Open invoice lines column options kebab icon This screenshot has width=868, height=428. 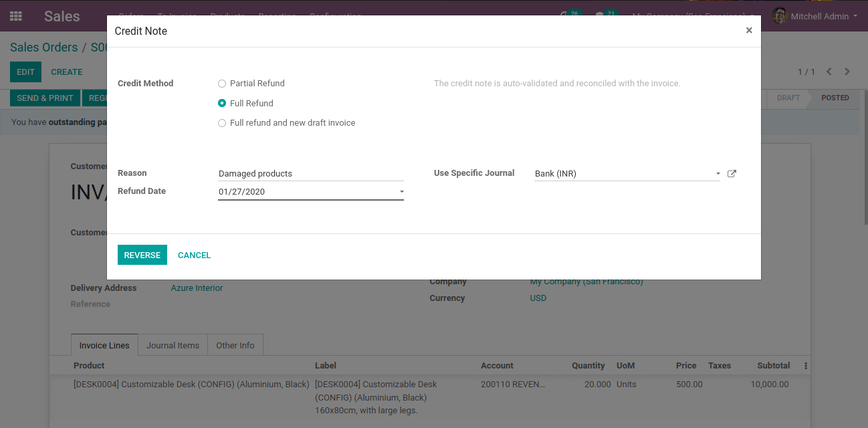tap(806, 366)
